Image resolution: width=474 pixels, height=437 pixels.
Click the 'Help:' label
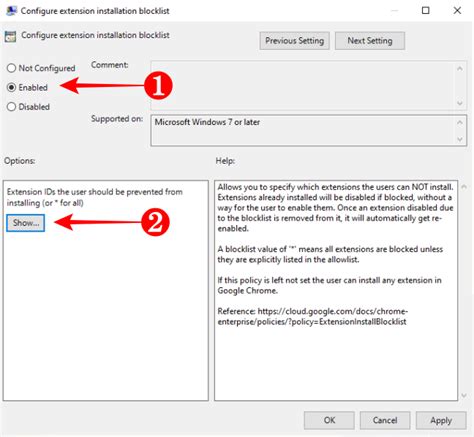[x=225, y=161]
